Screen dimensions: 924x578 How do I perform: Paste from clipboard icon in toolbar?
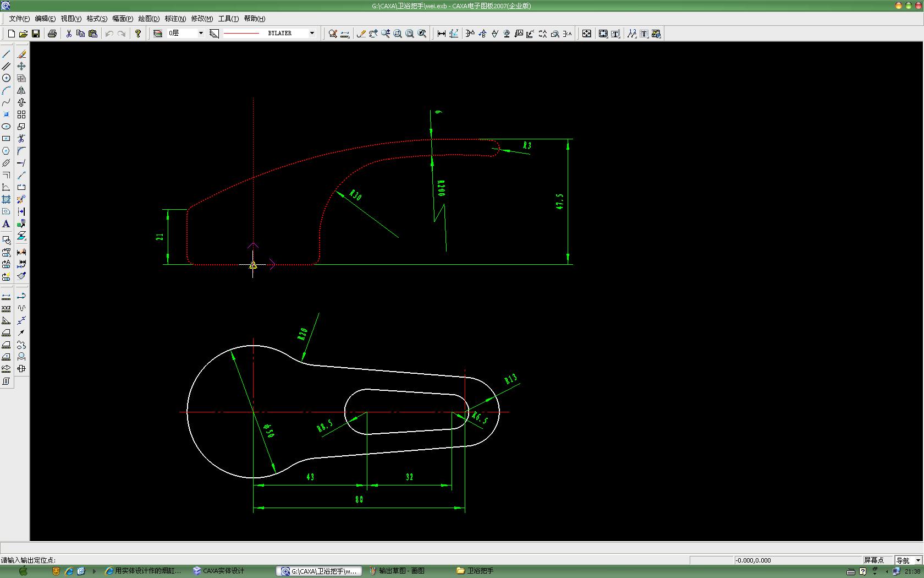(93, 34)
